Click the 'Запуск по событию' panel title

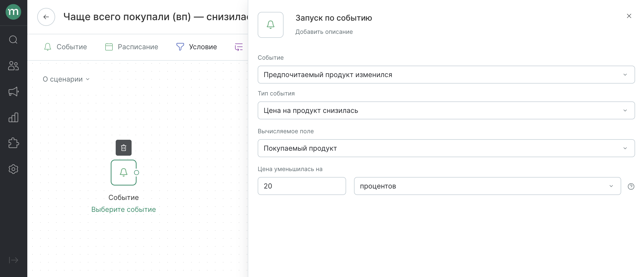click(x=333, y=18)
